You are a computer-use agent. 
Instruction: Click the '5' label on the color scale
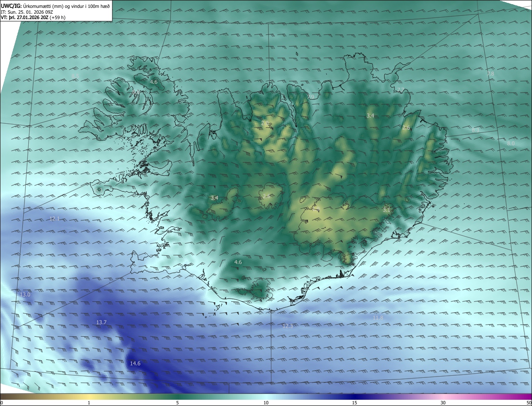pyautogui.click(x=177, y=403)
